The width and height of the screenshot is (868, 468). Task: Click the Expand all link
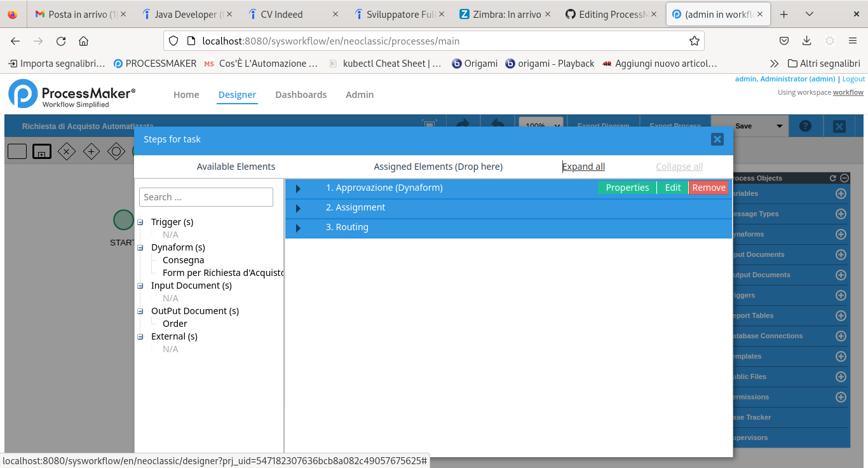pos(583,166)
